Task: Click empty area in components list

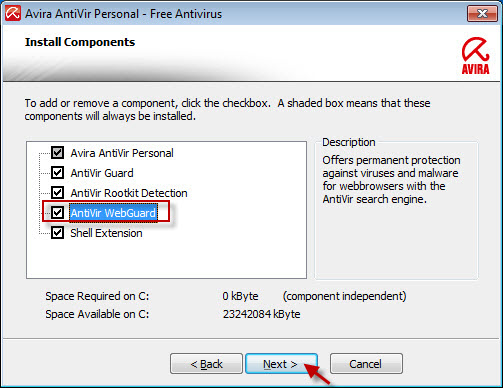Action: pos(200,257)
